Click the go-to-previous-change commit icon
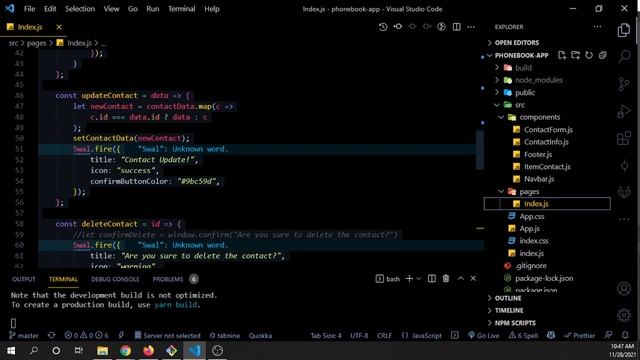640x360 pixels. click(398, 27)
